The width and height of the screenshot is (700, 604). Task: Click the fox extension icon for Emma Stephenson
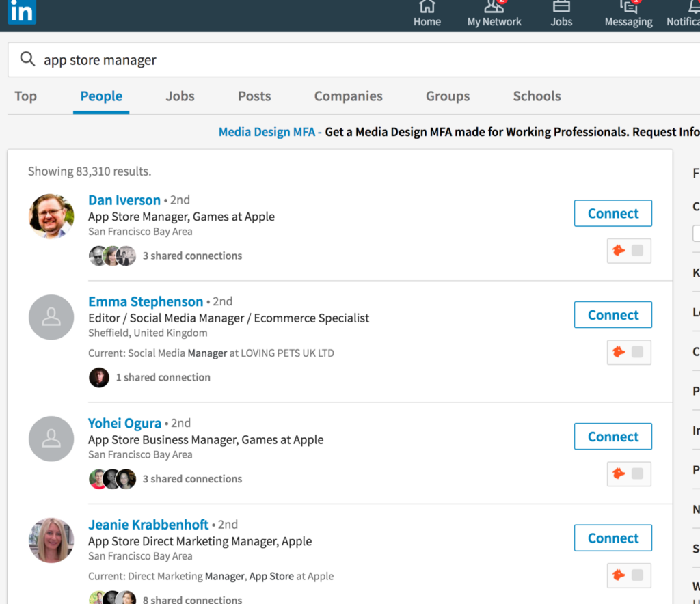tap(619, 352)
